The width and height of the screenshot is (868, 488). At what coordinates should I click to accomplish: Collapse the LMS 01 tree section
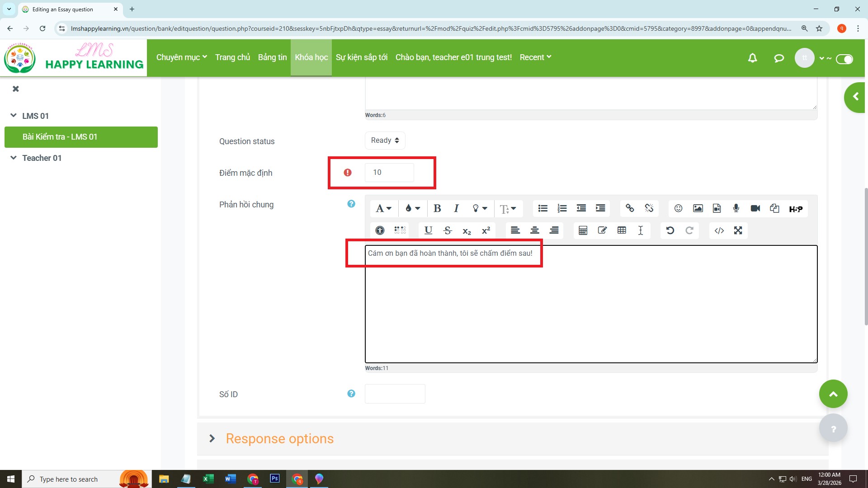click(14, 116)
